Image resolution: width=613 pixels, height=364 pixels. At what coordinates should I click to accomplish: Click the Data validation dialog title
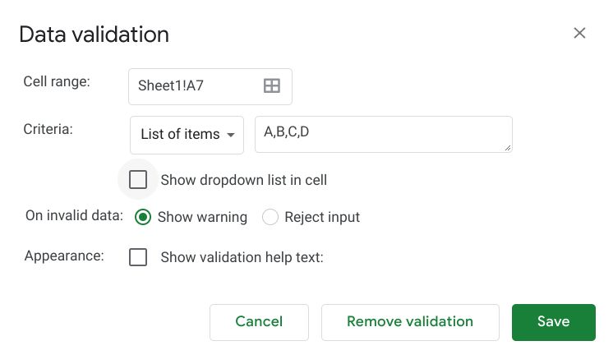[x=94, y=35]
